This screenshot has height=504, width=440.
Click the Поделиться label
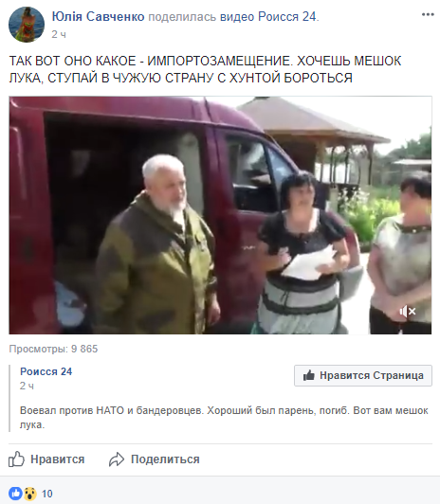click(x=165, y=459)
